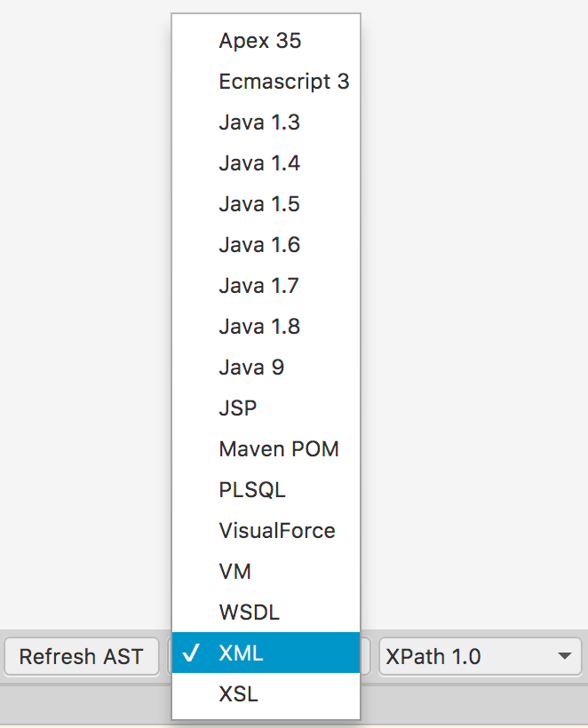This screenshot has width=588, height=728.
Task: Choose Java 1.3 from the list
Action: 259,122
